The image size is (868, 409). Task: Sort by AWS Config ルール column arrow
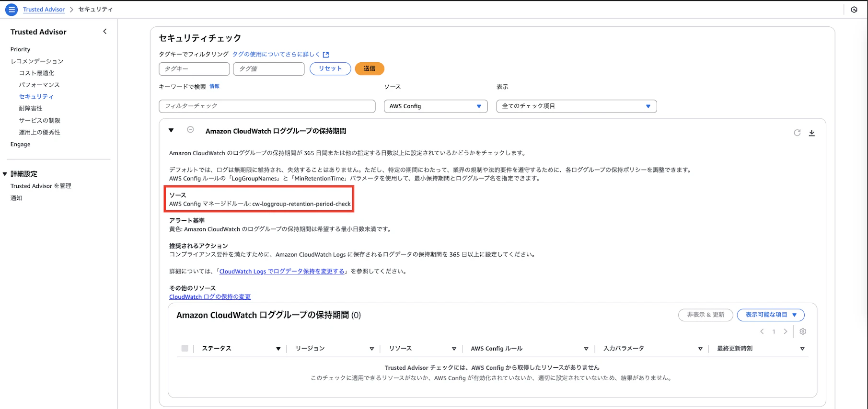(586, 349)
